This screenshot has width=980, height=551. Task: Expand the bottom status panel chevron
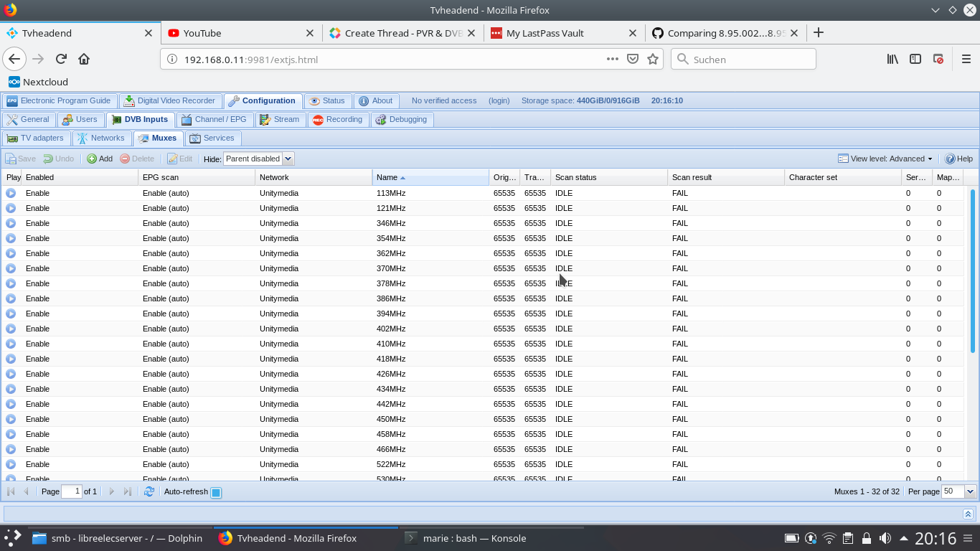click(x=968, y=514)
